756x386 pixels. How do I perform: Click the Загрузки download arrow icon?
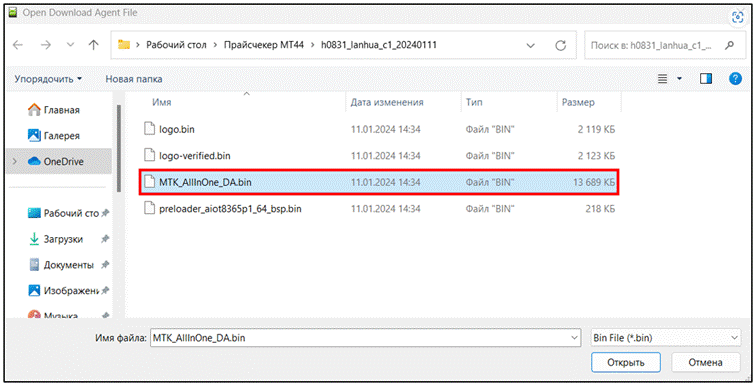pos(34,239)
